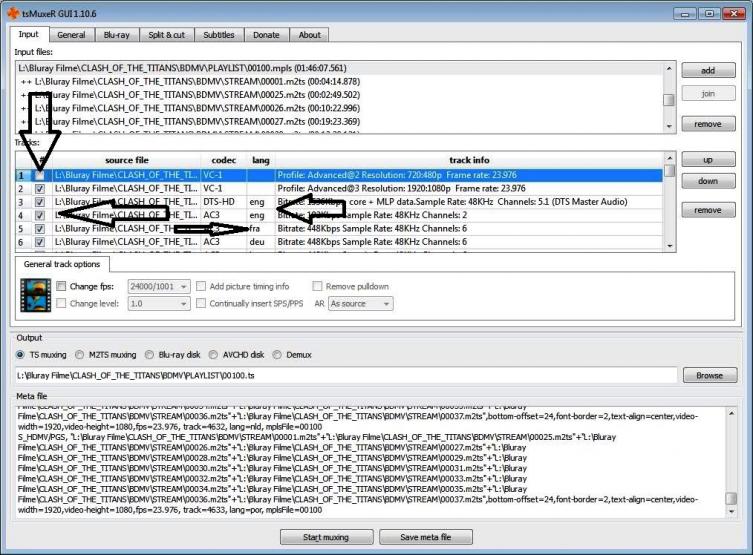
Task: Select the 00027.m2ts input file row
Action: point(339,121)
